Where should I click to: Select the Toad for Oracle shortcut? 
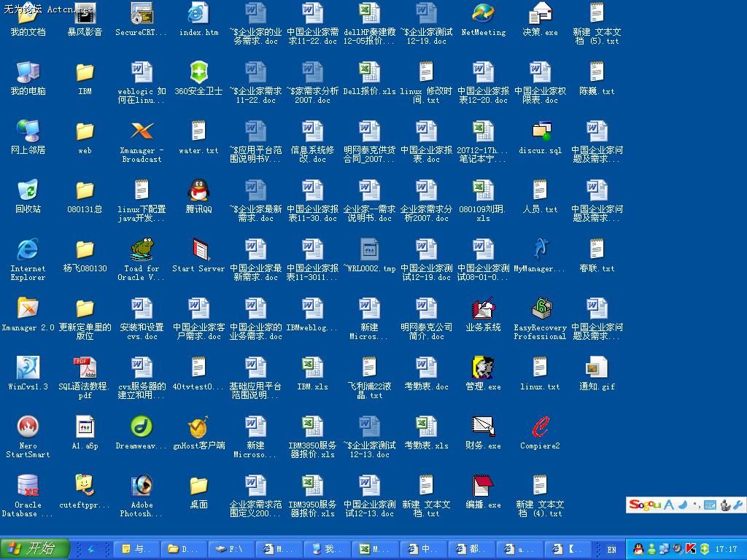(x=142, y=250)
